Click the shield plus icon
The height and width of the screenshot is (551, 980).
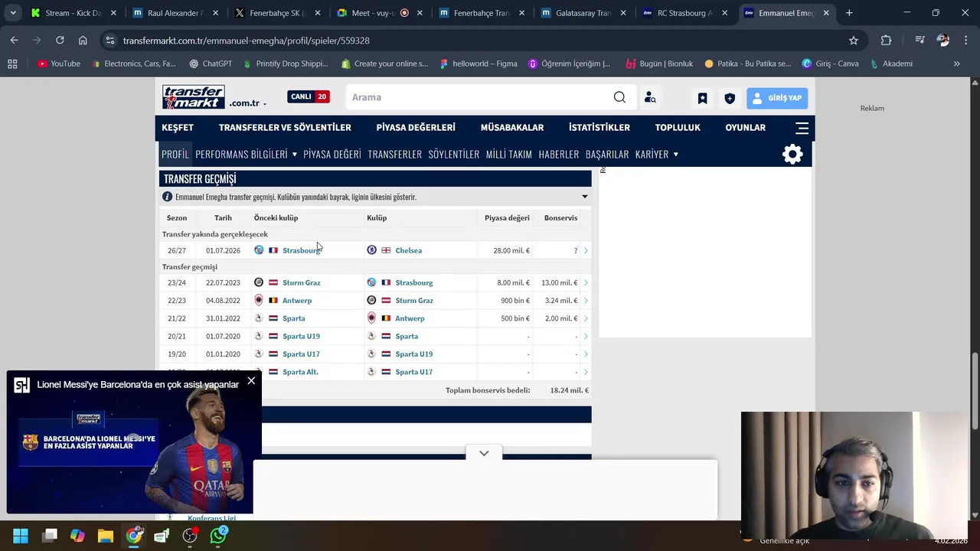[730, 98]
